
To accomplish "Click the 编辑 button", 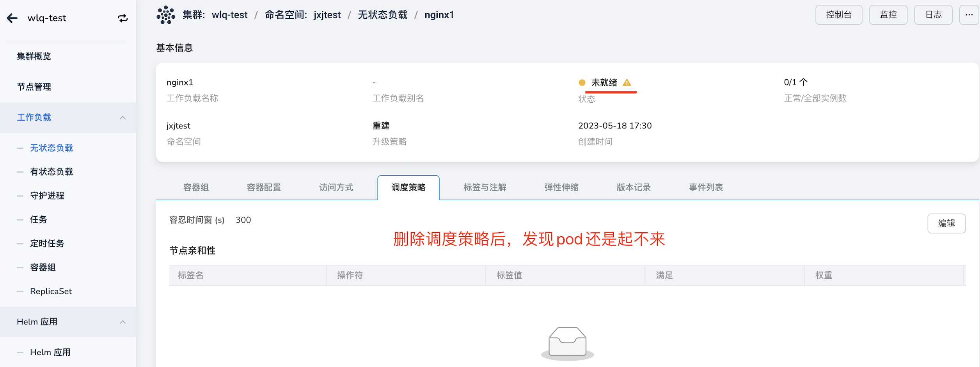I will click(x=946, y=223).
